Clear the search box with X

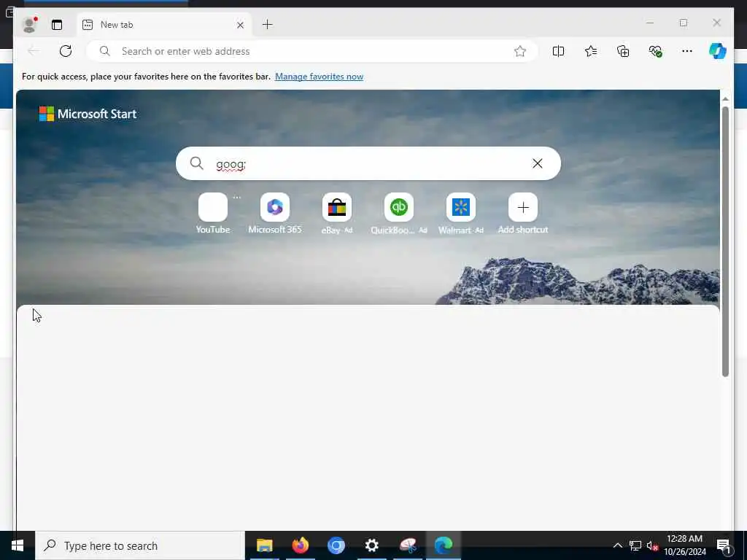[x=538, y=163]
